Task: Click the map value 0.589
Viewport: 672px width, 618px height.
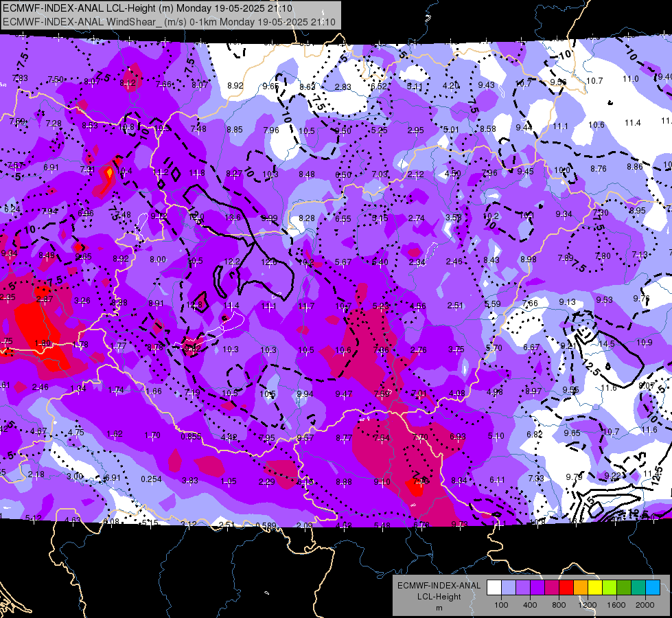Action: (x=266, y=525)
